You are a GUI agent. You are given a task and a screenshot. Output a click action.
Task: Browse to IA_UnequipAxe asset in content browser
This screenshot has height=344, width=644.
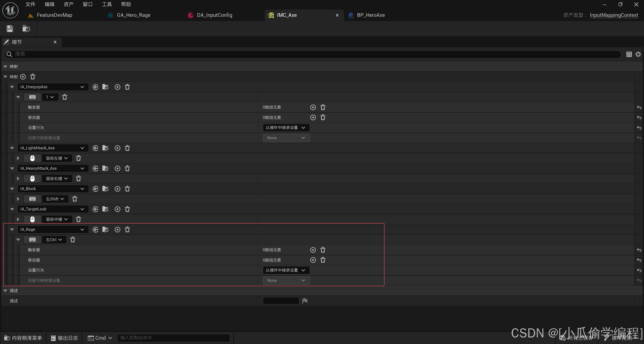pos(105,87)
